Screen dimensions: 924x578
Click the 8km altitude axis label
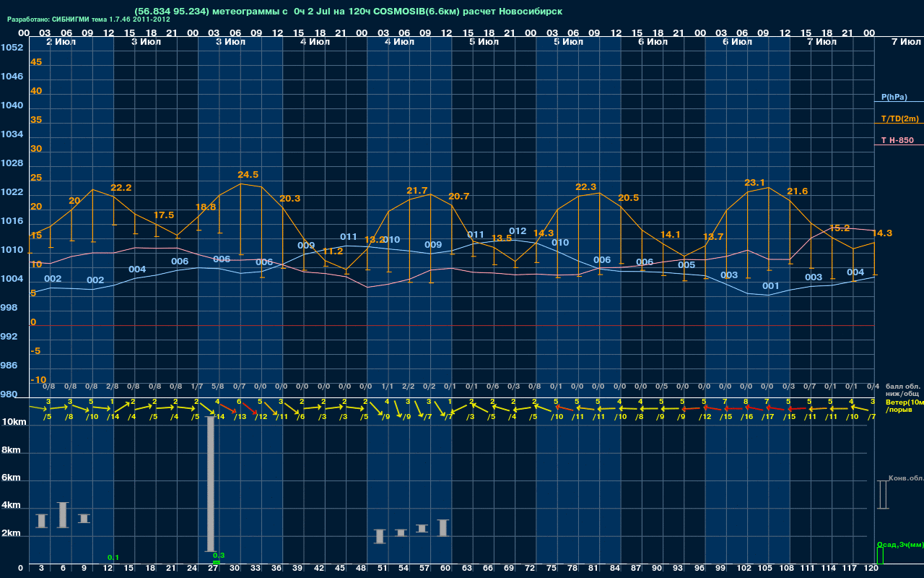12,450
